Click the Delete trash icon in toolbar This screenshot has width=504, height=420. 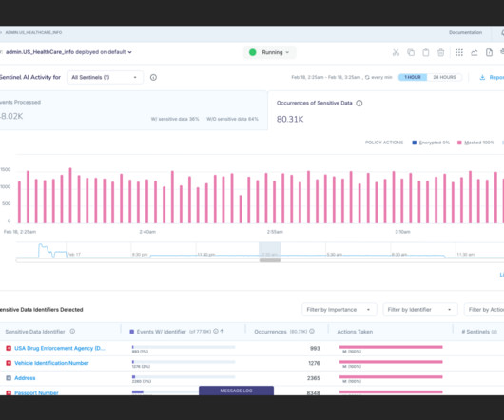[440, 52]
